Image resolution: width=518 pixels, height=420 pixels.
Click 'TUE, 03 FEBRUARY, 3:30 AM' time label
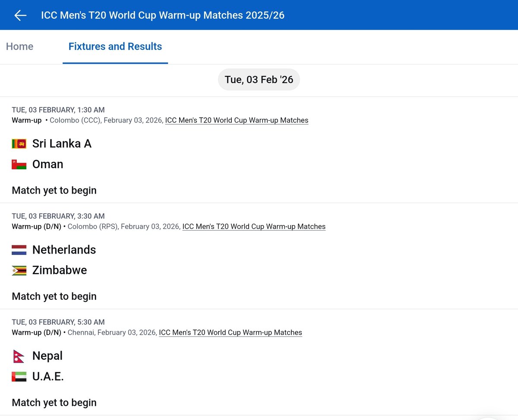coord(58,216)
